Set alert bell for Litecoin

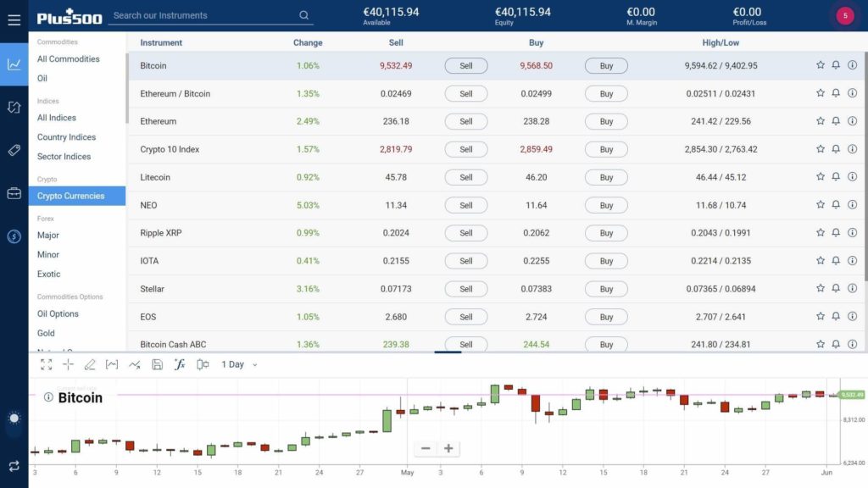point(836,177)
